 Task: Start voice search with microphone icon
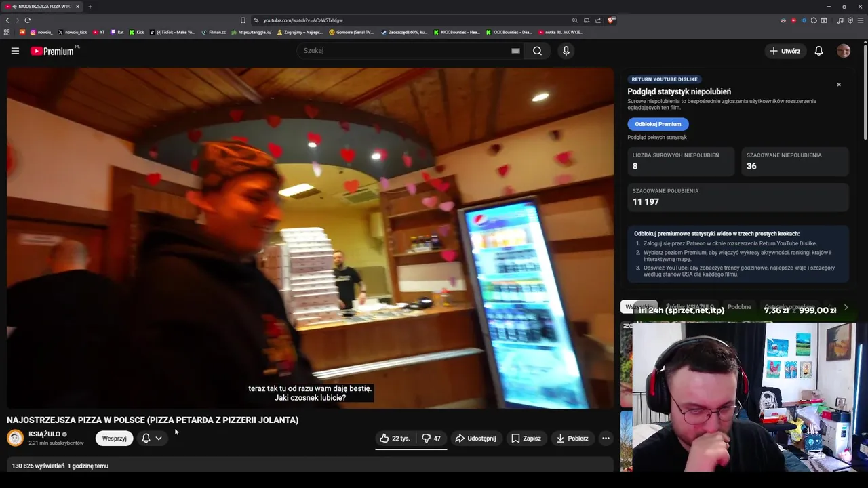click(x=566, y=51)
